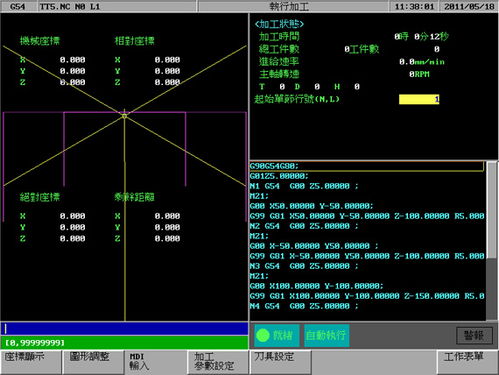Select line N3 G54 G00 Z5.00000
499x375 pixels.
(x=304, y=266)
